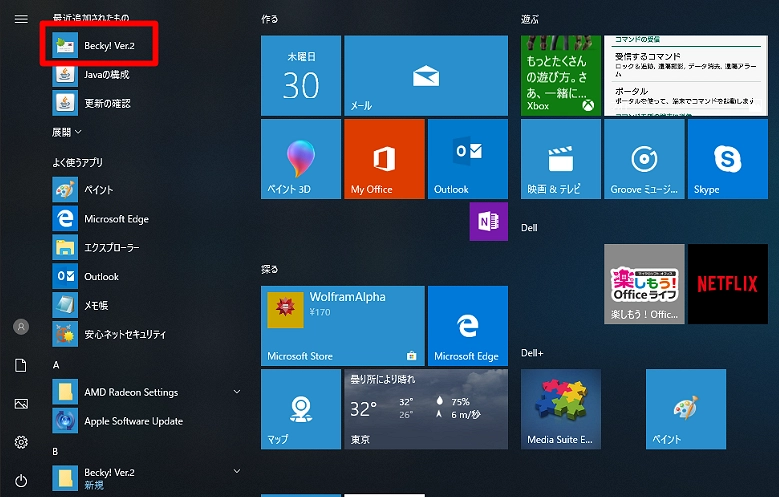Open the calendar tile showing 30
This screenshot has width=779, height=497.
click(300, 75)
